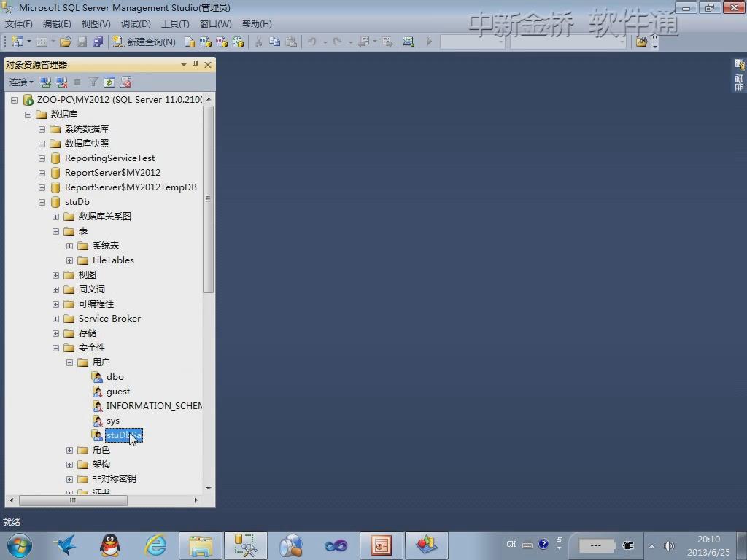This screenshot has height=560, width=747.
Task: Select the 非对称密钥 folder
Action: 114,478
